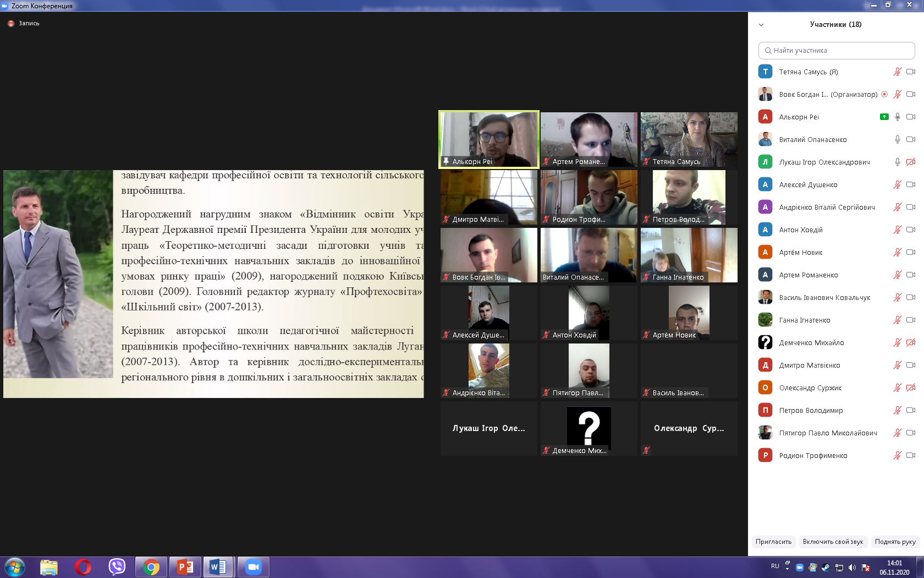Click the volume speaker icon in system tray

[x=852, y=568]
